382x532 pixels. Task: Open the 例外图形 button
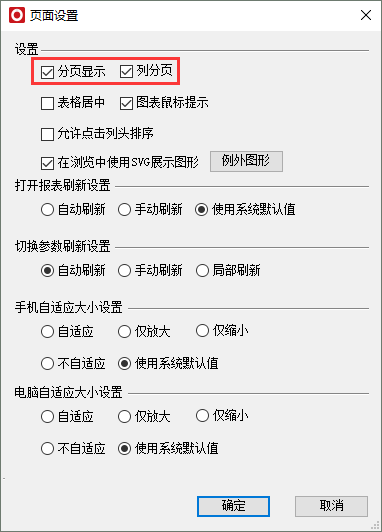246,161
